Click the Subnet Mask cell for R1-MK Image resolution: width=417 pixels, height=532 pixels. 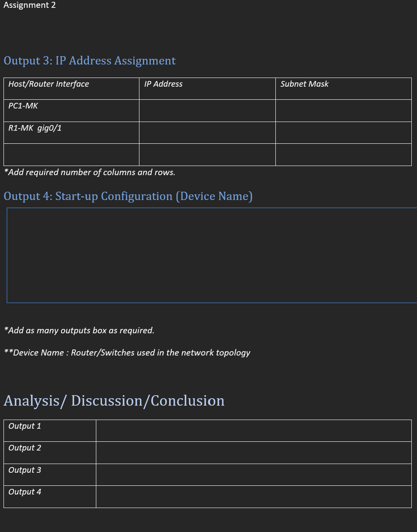coord(343,132)
